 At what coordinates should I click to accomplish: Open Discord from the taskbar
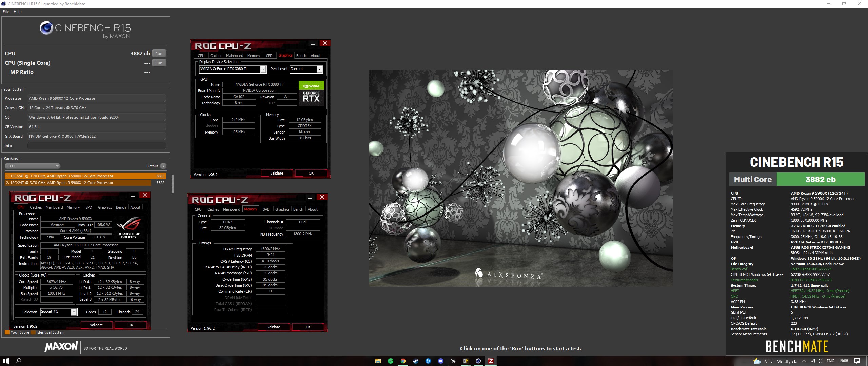440,361
